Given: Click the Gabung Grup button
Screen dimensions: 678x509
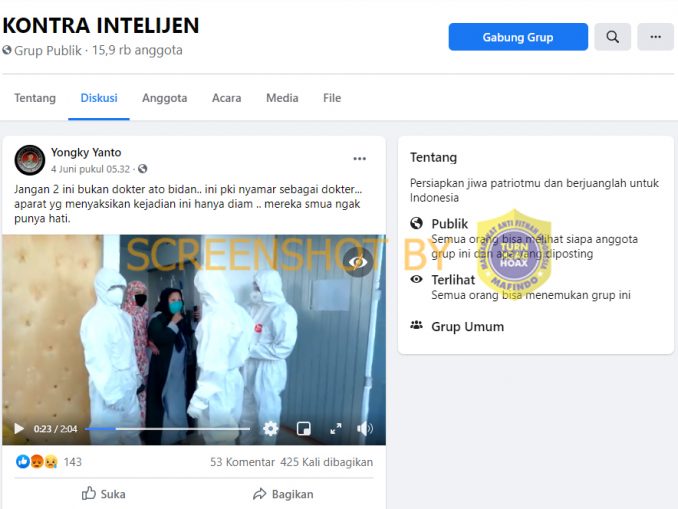Looking at the screenshot, I should click(x=518, y=37).
